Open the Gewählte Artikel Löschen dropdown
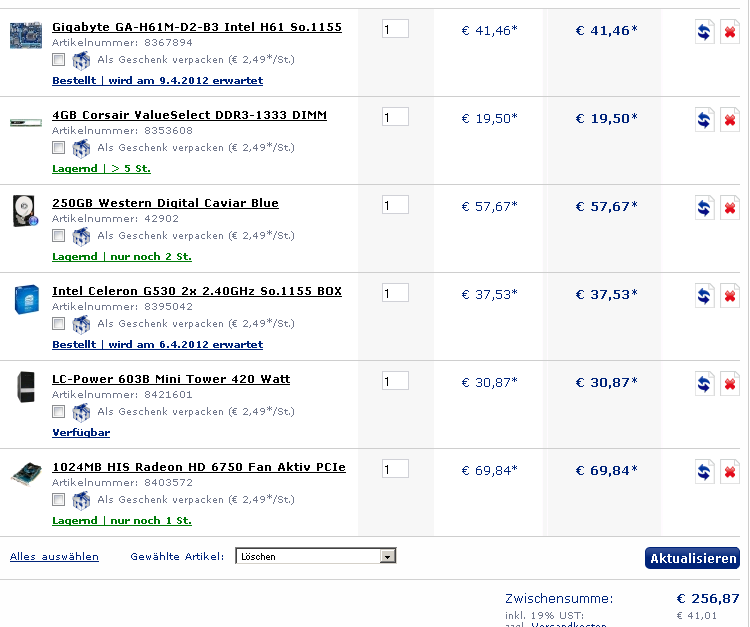750x627 pixels. coord(316,556)
